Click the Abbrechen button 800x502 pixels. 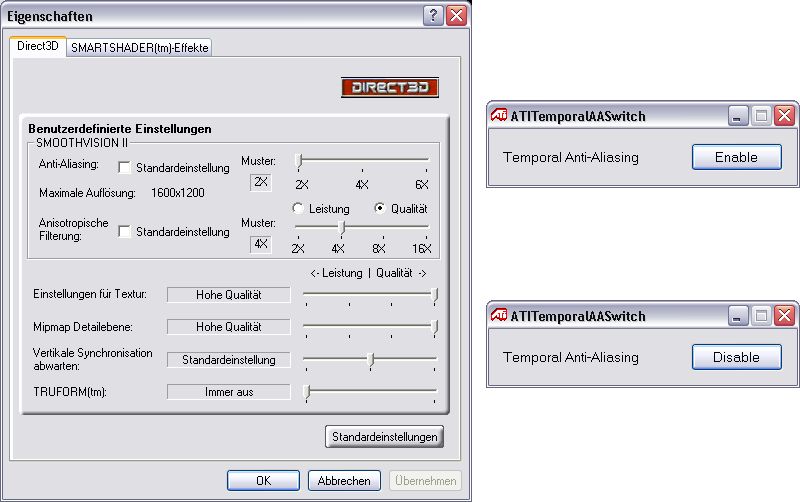[344, 481]
